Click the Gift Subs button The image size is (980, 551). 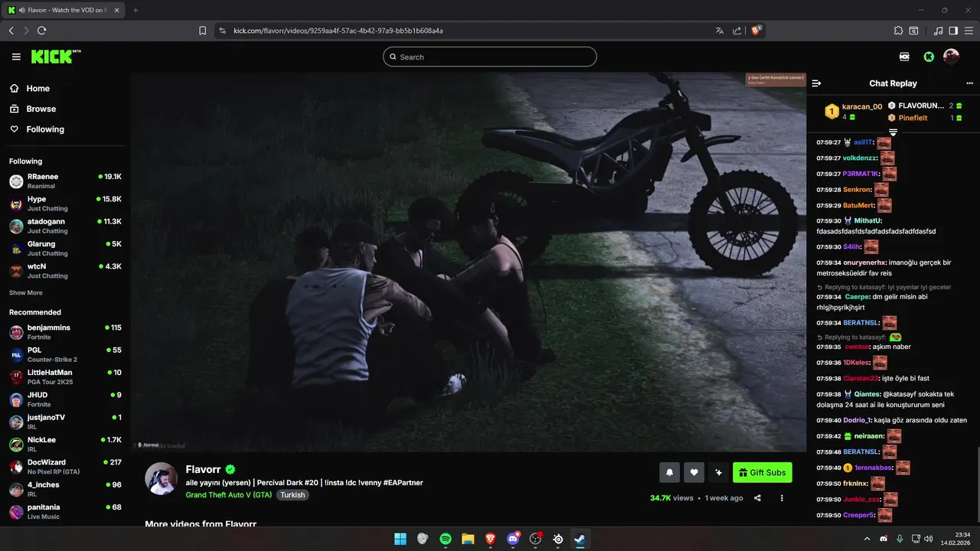click(763, 472)
